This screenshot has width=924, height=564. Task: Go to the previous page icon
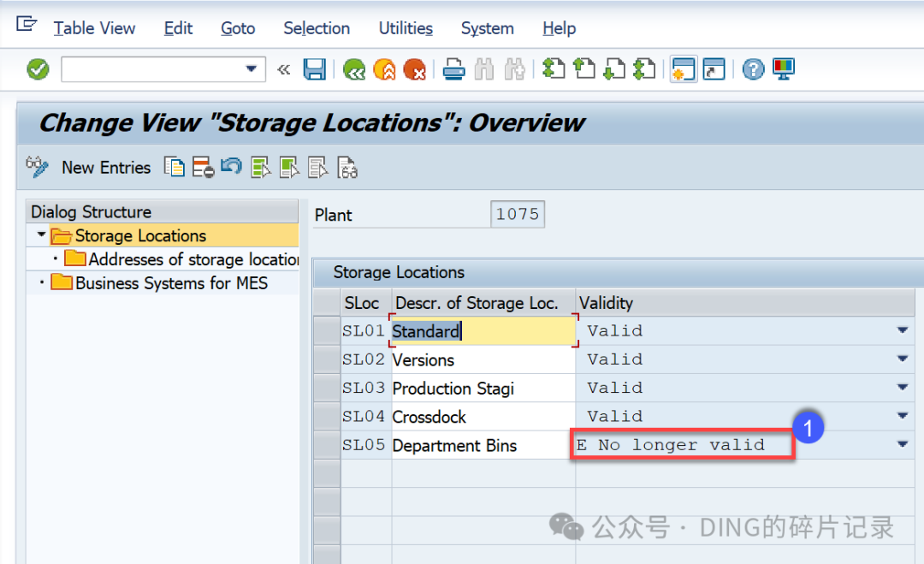pos(584,69)
